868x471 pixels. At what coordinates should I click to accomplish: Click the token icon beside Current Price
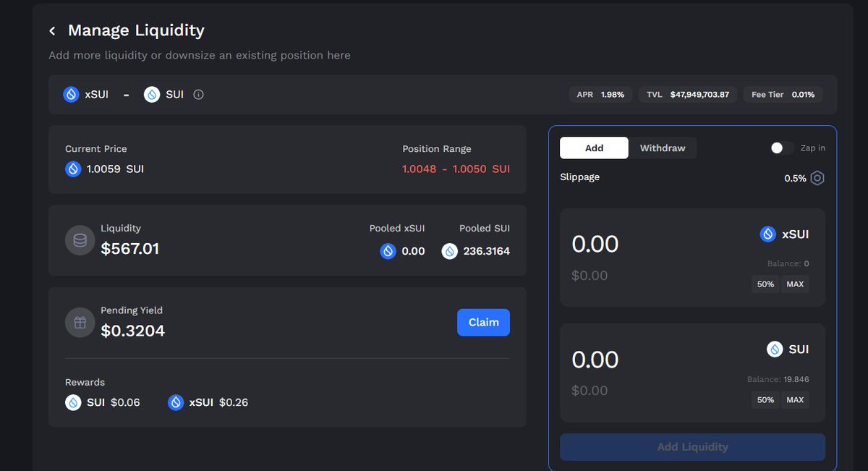(73, 169)
